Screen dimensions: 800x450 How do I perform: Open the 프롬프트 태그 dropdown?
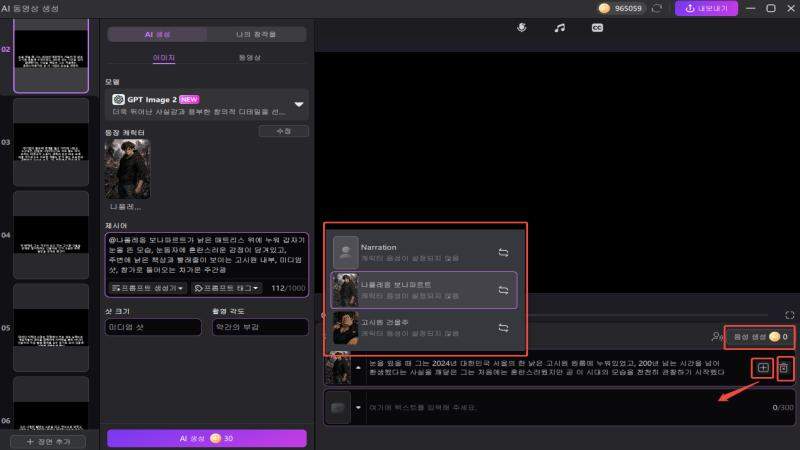(227, 288)
